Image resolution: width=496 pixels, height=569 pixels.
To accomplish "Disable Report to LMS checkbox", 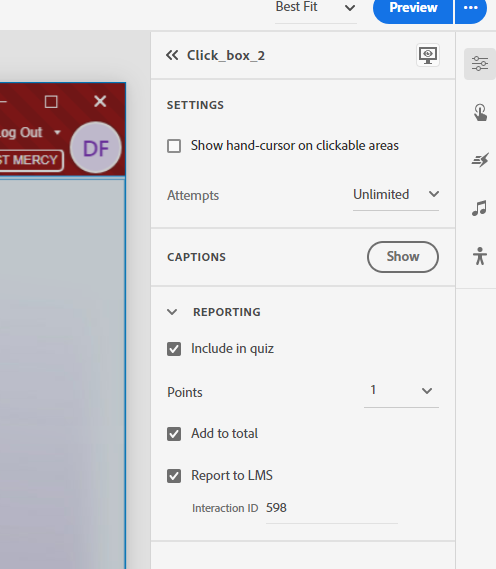I will tap(174, 476).
